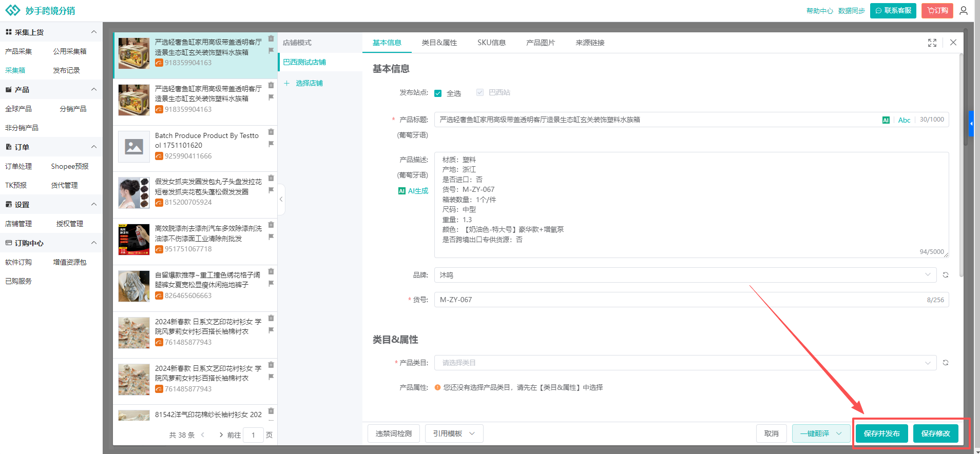Flag the 自留爆款推荐 product item

point(271,284)
